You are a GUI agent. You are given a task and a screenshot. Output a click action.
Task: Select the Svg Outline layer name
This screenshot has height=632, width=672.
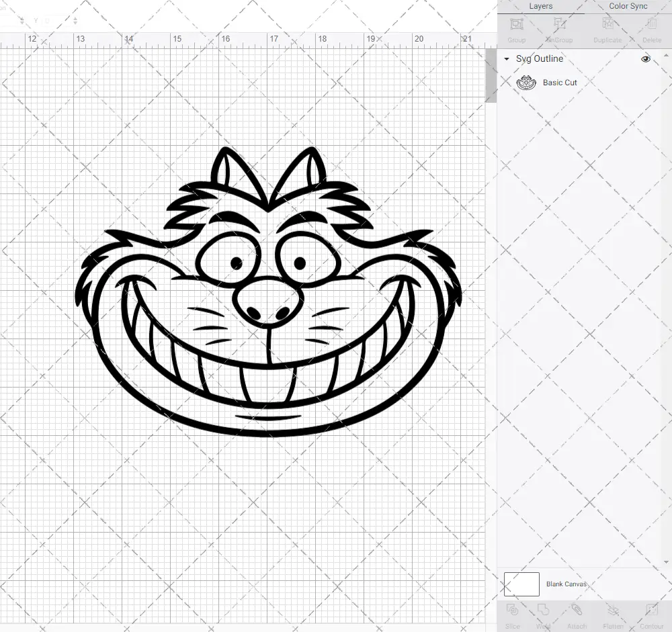click(539, 58)
